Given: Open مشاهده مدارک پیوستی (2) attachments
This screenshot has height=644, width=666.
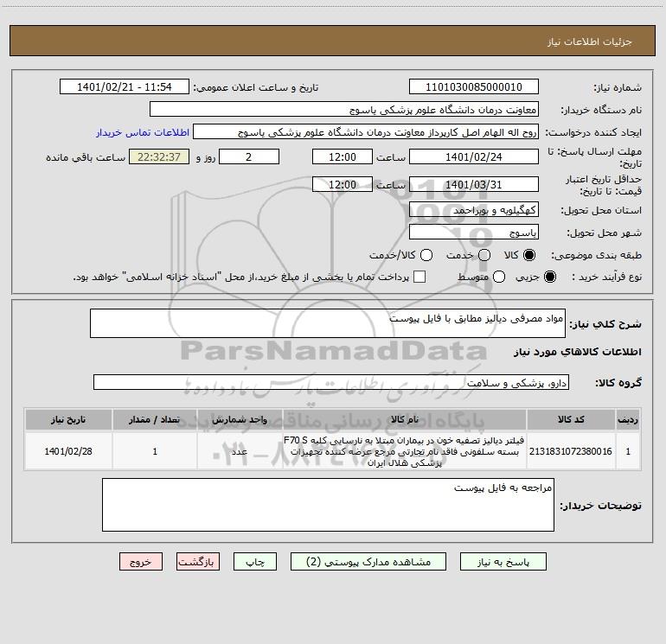Looking at the screenshot, I should (x=368, y=562).
